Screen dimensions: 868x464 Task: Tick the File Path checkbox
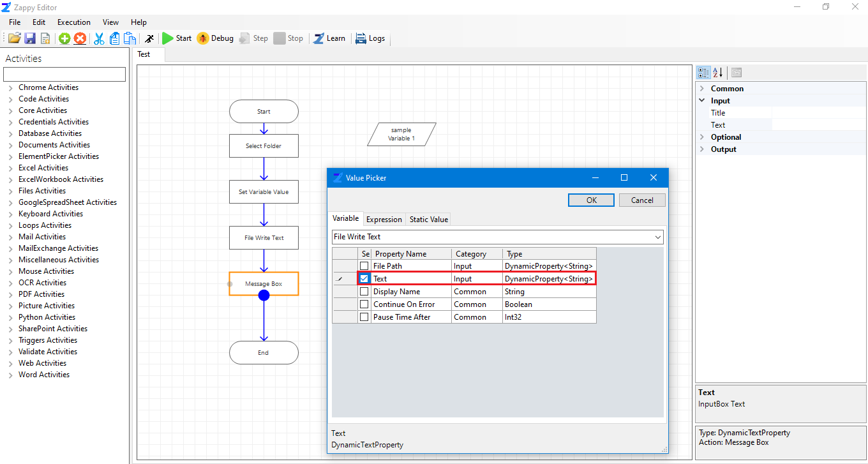click(364, 266)
